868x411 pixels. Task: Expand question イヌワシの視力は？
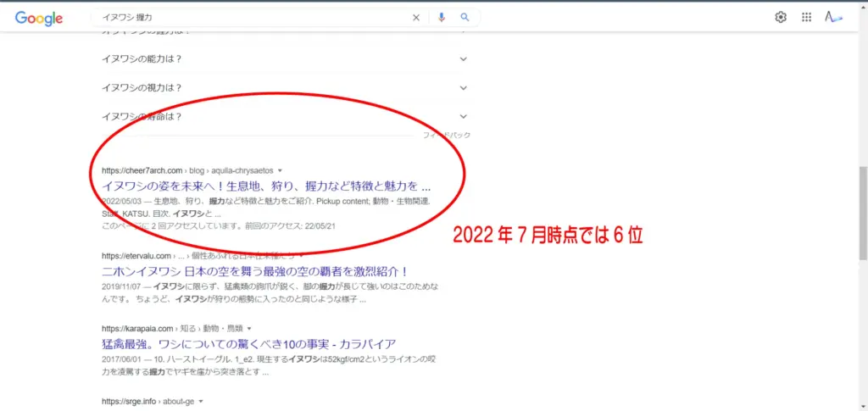(x=285, y=88)
